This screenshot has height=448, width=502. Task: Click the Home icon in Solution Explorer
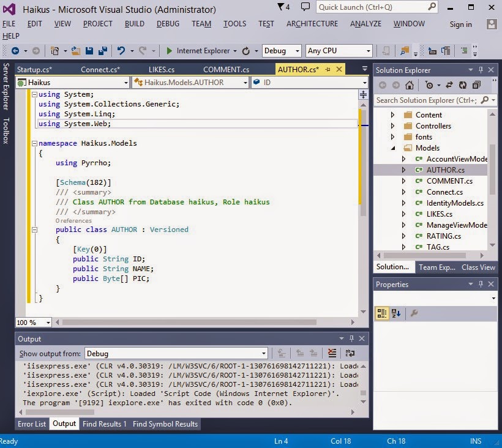coord(409,85)
